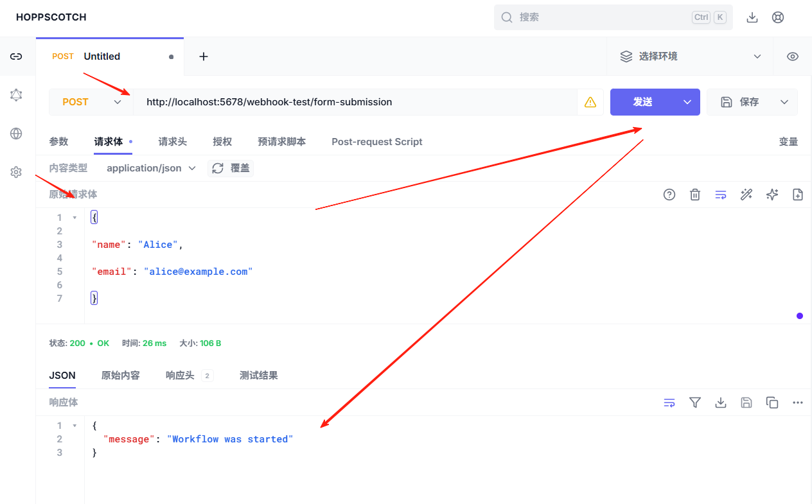Open Settings gear in sidebar
Viewport: 812px width, 504px height.
click(x=16, y=172)
